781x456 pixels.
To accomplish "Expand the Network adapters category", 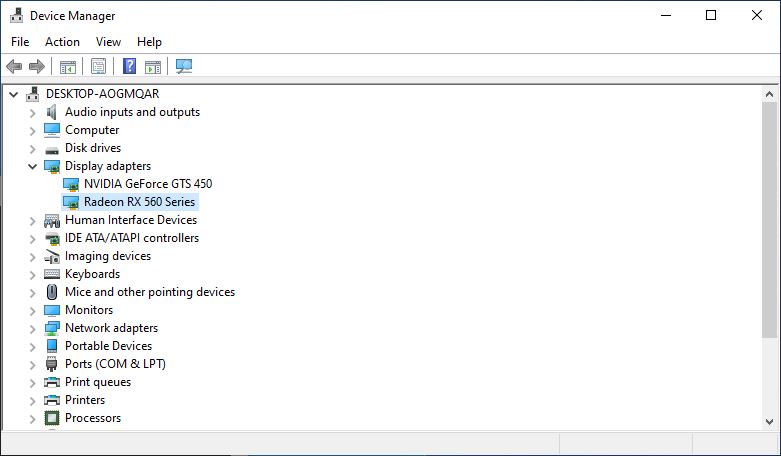I will click(x=33, y=328).
